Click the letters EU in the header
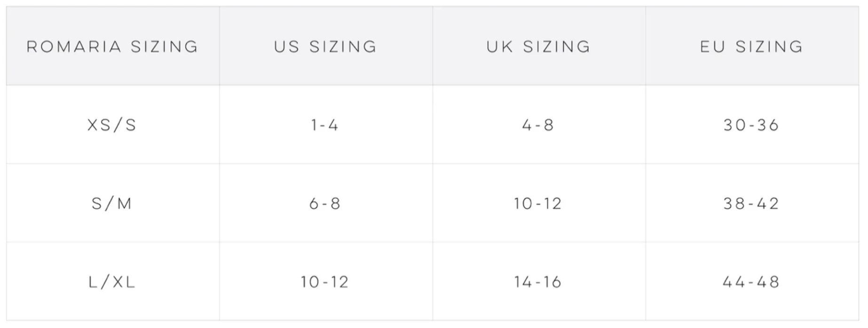Screen dimensions: 868x328 (713, 47)
